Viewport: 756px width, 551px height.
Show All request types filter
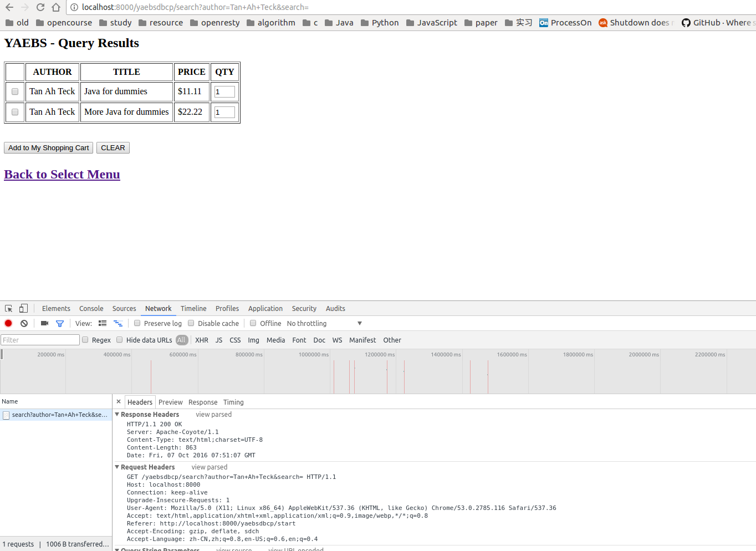(x=182, y=340)
